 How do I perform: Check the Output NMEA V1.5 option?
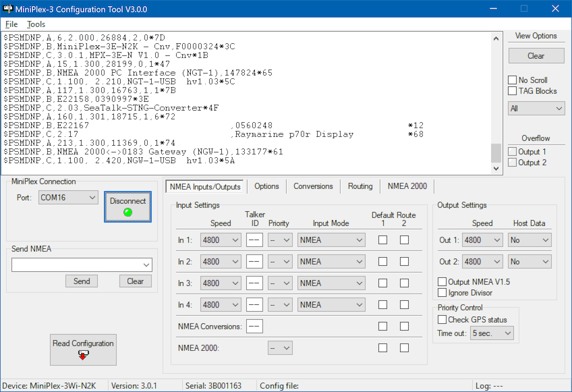pyautogui.click(x=442, y=281)
